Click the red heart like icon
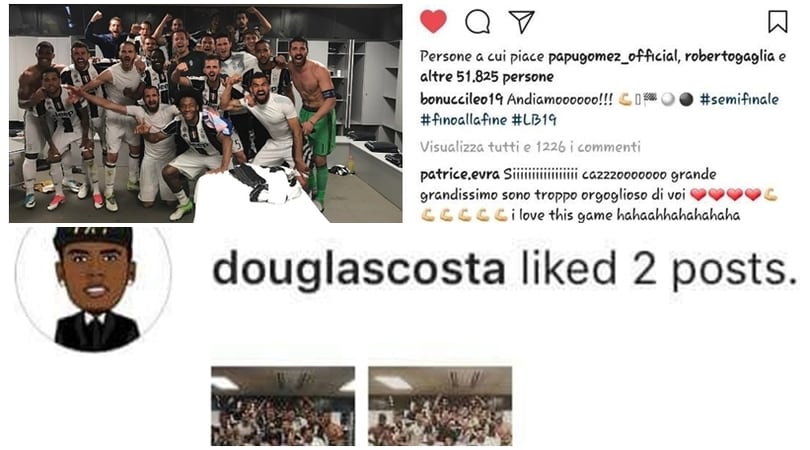Image resolution: width=810 pixels, height=450 pixels. point(433,22)
